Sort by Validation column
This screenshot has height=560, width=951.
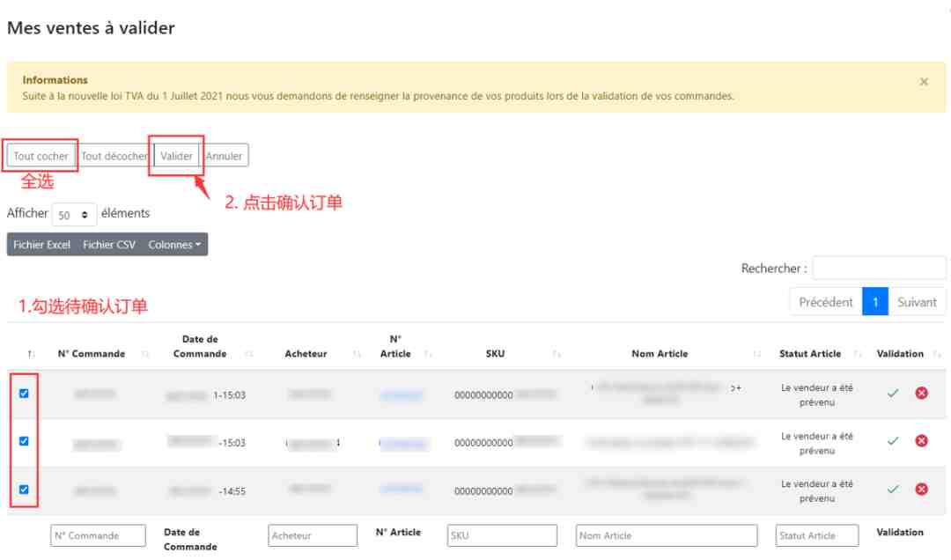point(899,354)
